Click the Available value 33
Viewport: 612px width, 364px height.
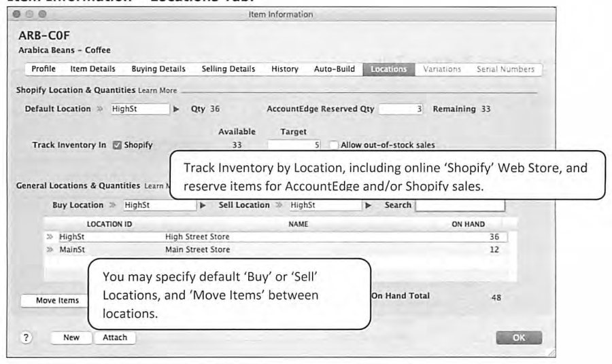[237, 145]
